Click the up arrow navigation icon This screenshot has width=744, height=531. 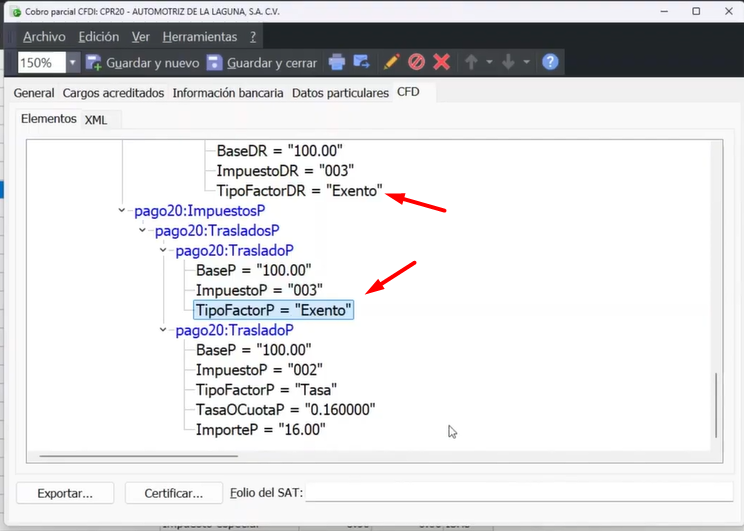pos(472,62)
